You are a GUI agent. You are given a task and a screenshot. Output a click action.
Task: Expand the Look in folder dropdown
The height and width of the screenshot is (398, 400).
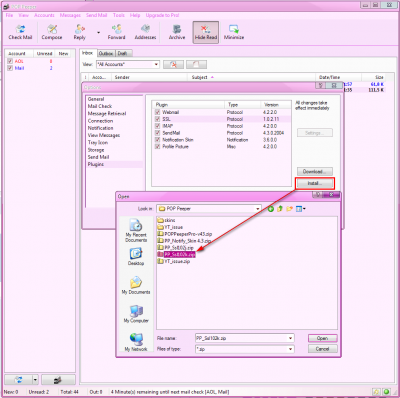point(258,209)
